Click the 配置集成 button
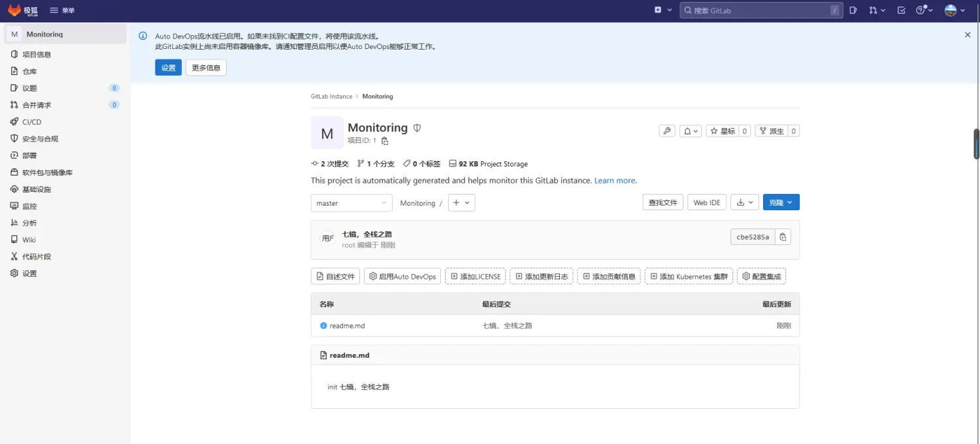 coord(761,276)
